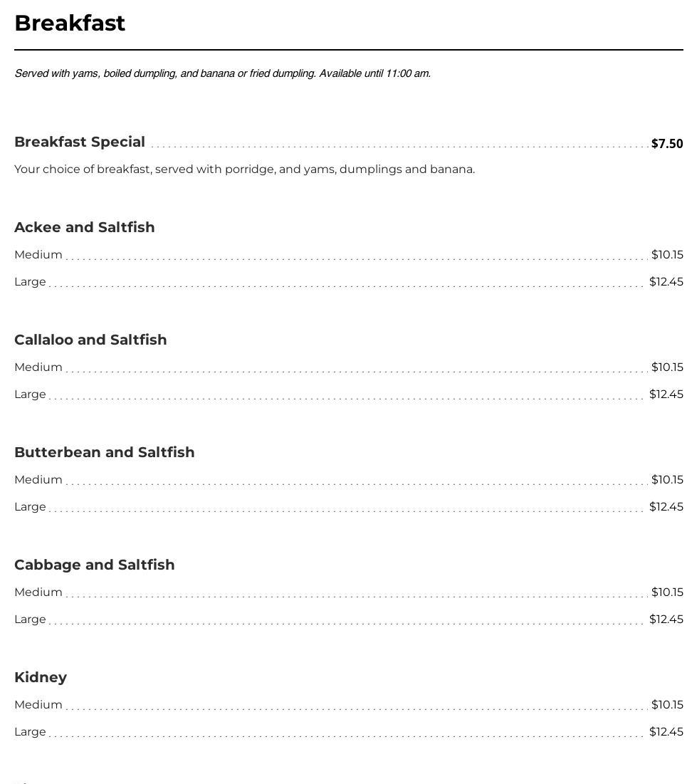Pick Medium under Callaloo and Saltfish
Viewport: 687px width, 784px height.
[38, 367]
